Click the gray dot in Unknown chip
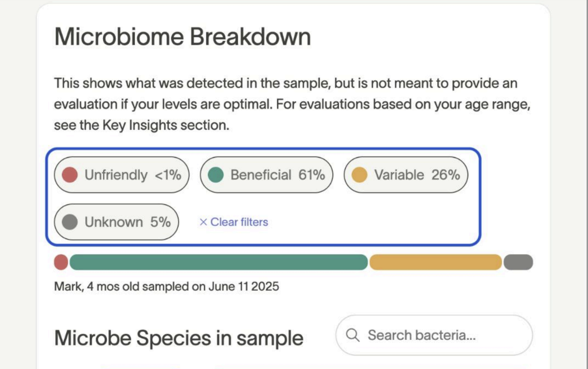Image resolution: width=588 pixels, height=369 pixels. [70, 222]
